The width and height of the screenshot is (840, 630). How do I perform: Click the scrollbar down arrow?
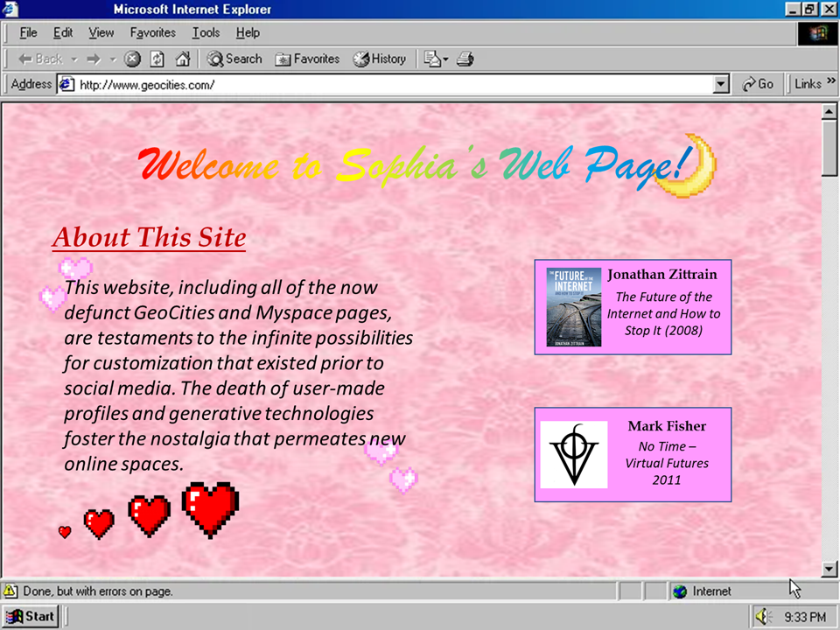(x=829, y=570)
